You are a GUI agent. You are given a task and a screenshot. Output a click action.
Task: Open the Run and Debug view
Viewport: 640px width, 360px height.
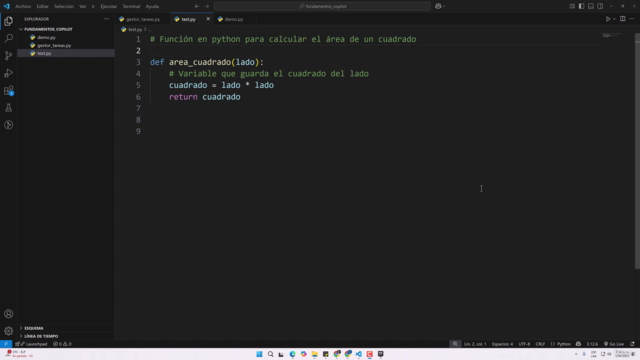[9, 73]
